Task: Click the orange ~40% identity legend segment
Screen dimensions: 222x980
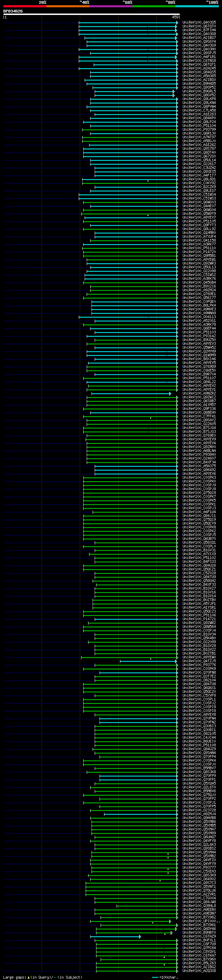Action: coord(68,6)
